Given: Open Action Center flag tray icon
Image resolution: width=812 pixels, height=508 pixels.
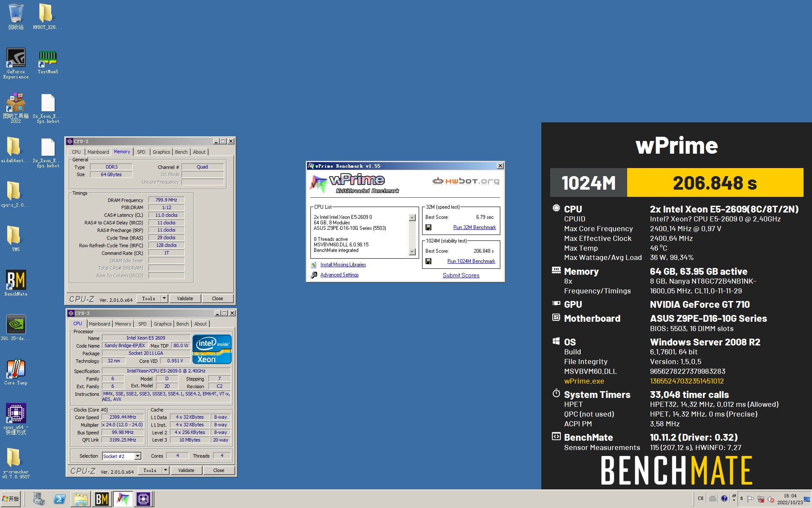Looking at the screenshot, I should 751,499.
